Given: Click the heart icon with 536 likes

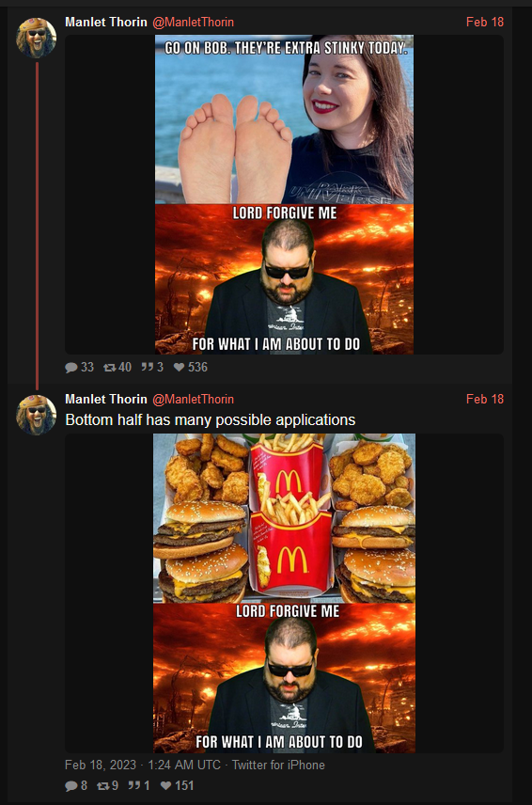Looking at the screenshot, I should click(179, 367).
